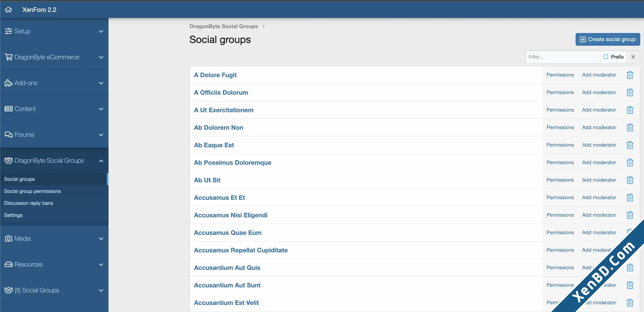Open Permissions for A Officiis Dolorum

pos(560,92)
